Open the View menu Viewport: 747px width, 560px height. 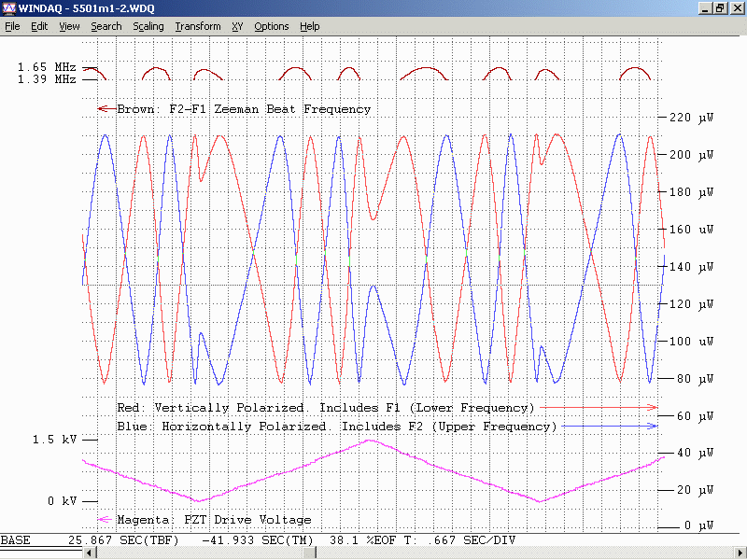(69, 26)
